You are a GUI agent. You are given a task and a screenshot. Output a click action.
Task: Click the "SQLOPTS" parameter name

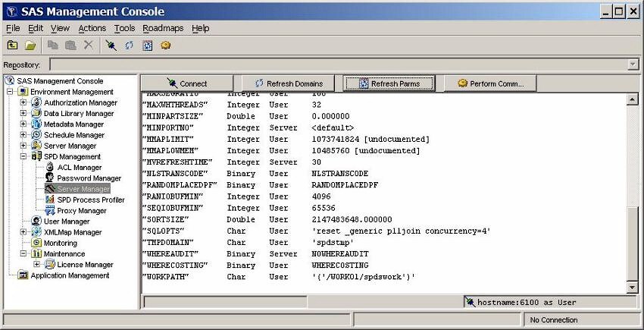[x=164, y=231]
